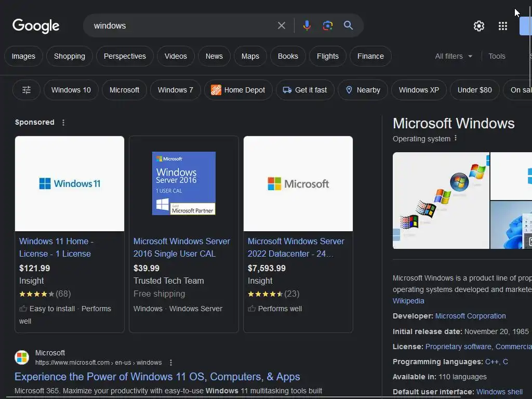Switch to the Images tab
532x399 pixels.
coord(23,56)
